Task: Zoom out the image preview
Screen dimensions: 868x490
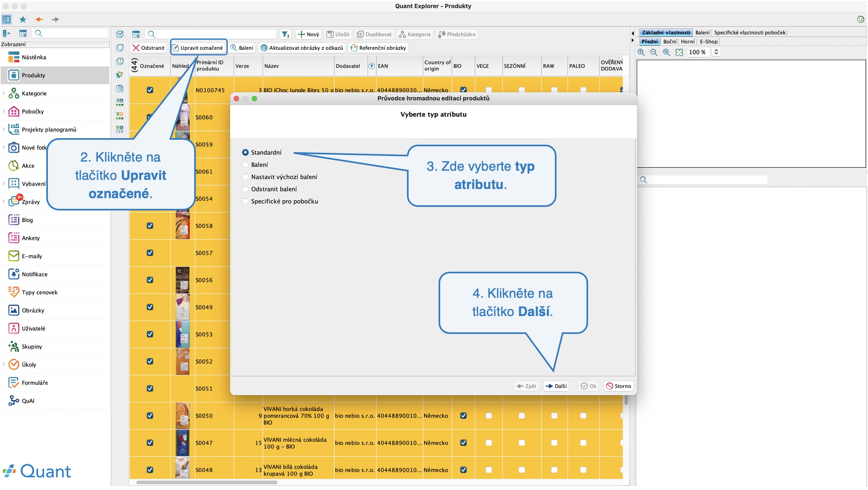Action: [654, 52]
